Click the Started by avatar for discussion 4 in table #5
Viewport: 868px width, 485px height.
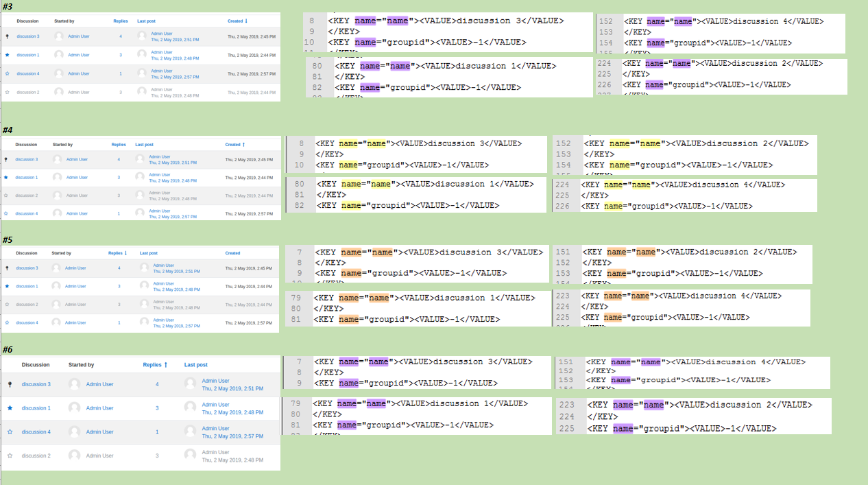point(57,322)
